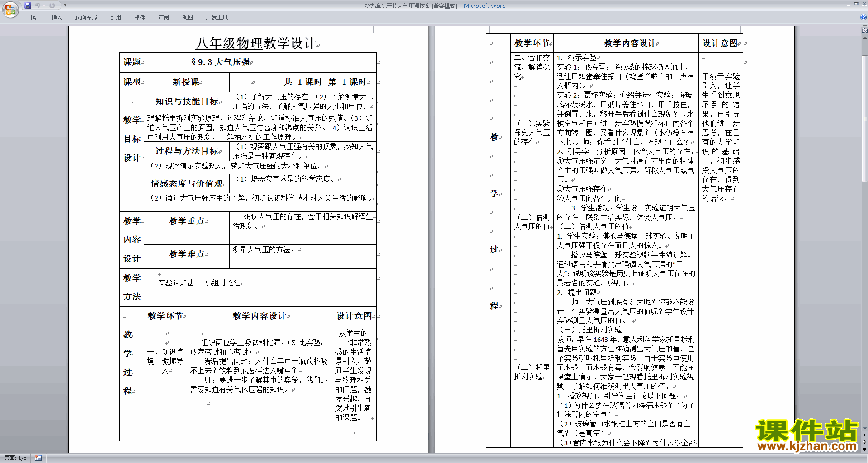The height and width of the screenshot is (463, 868).
Task: Toggle the ruler icon above scrollbar
Action: pyautogui.click(x=865, y=31)
